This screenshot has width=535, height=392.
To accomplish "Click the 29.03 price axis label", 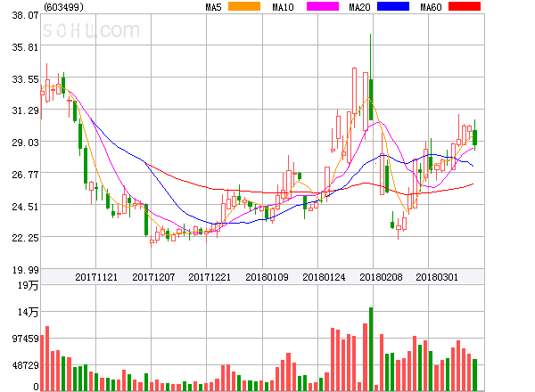I will coord(25,143).
